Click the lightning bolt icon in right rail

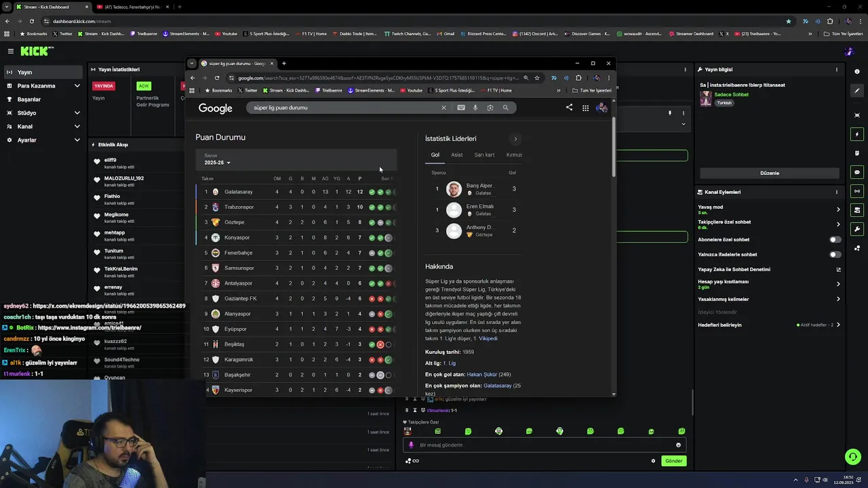(857, 134)
